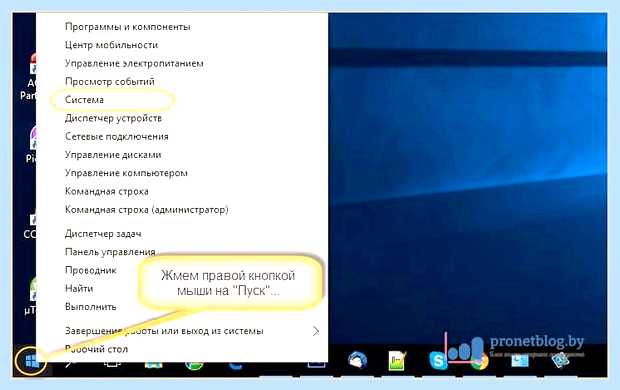The height and width of the screenshot is (390, 620).
Task: Expand Завершение работы или выход из системы
Action: [x=182, y=331]
